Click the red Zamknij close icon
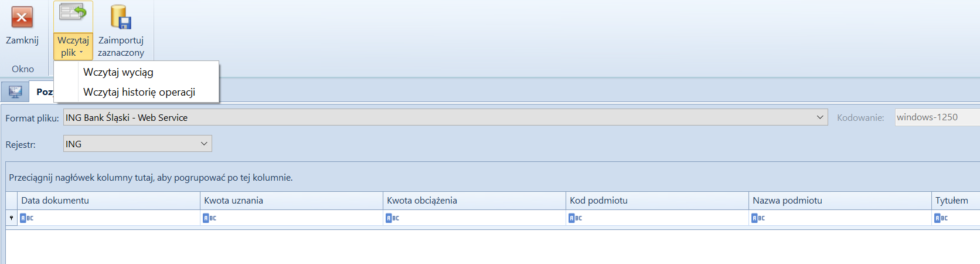The height and width of the screenshot is (264, 980). point(22,17)
